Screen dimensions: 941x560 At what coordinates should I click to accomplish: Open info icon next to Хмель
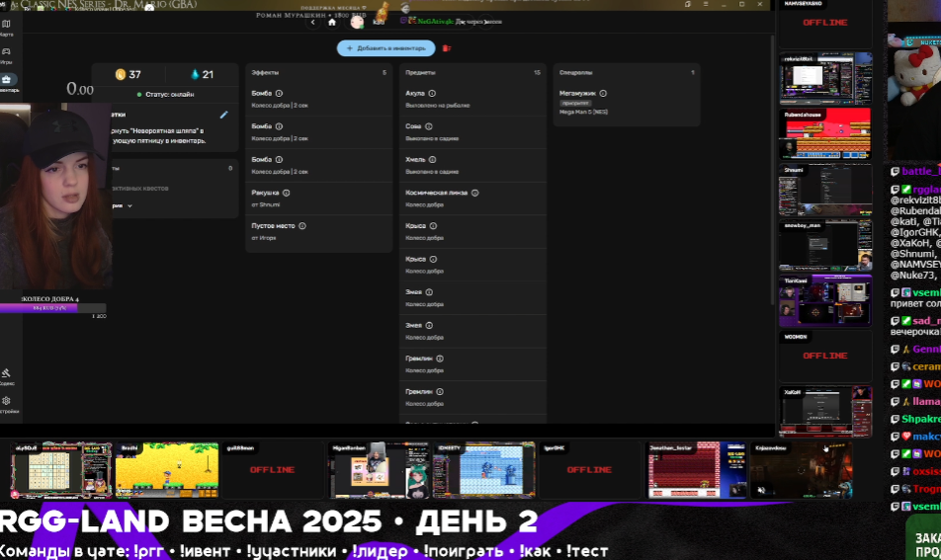[432, 159]
